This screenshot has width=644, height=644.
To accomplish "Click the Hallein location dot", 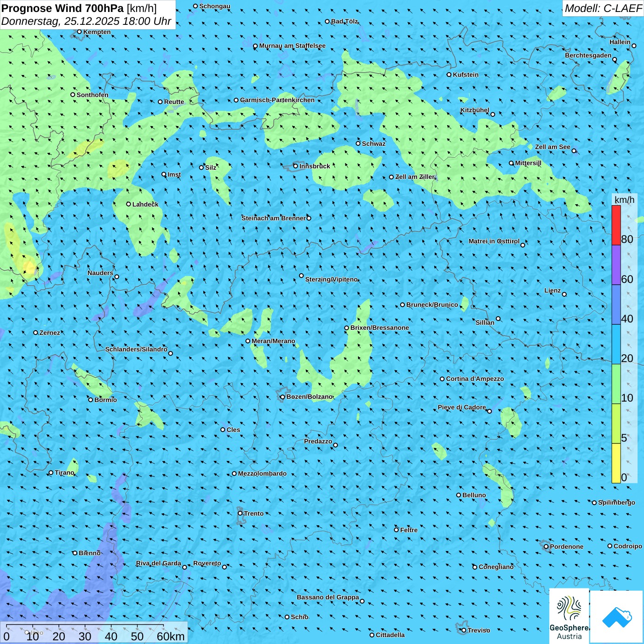I will coord(633,46).
